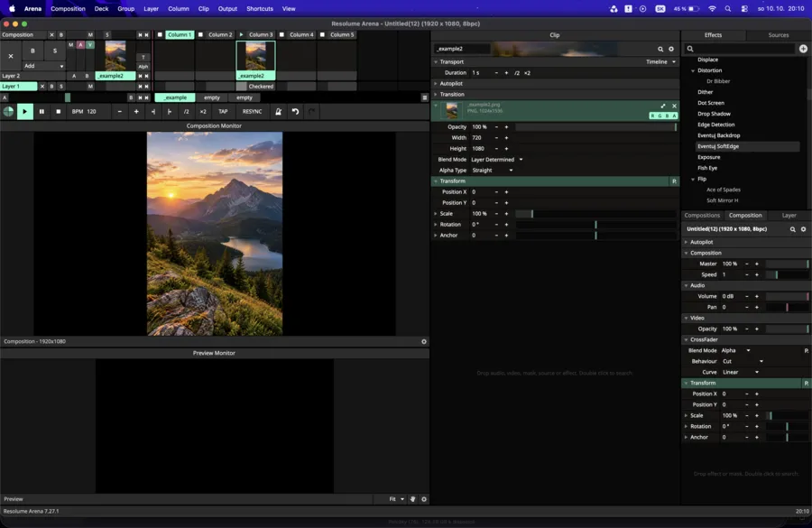Adjust the clip Opacity slider
812x528 pixels.
click(x=596, y=127)
